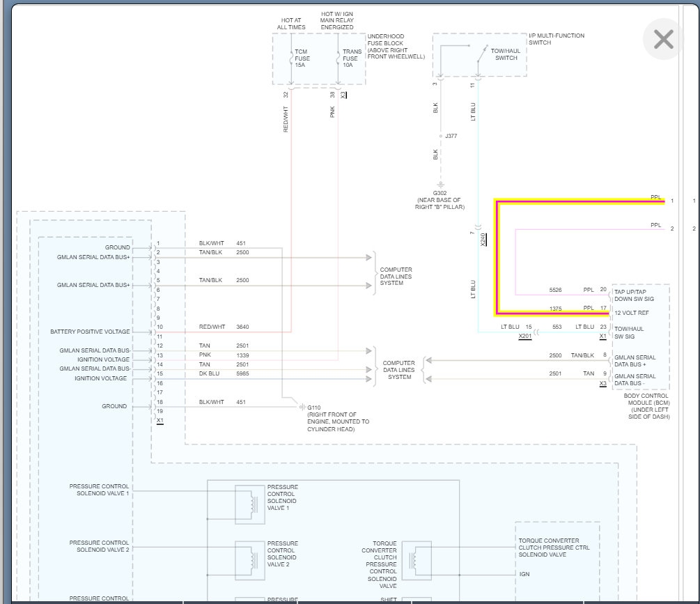
Task: Click the TORQUE CONVERTER CLUTCH PRESSURE CTRL SOLENOID VALVE label
Action: click(x=554, y=548)
